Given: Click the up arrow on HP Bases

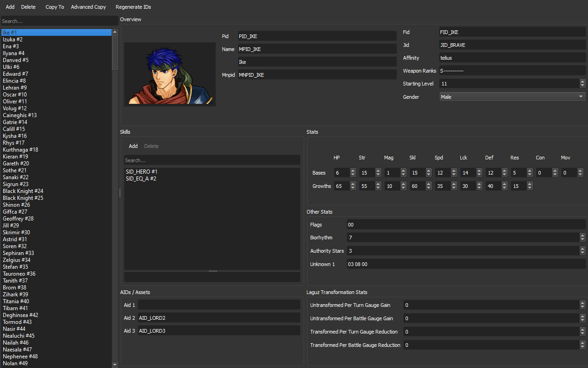Looking at the screenshot, I should [x=353, y=170].
